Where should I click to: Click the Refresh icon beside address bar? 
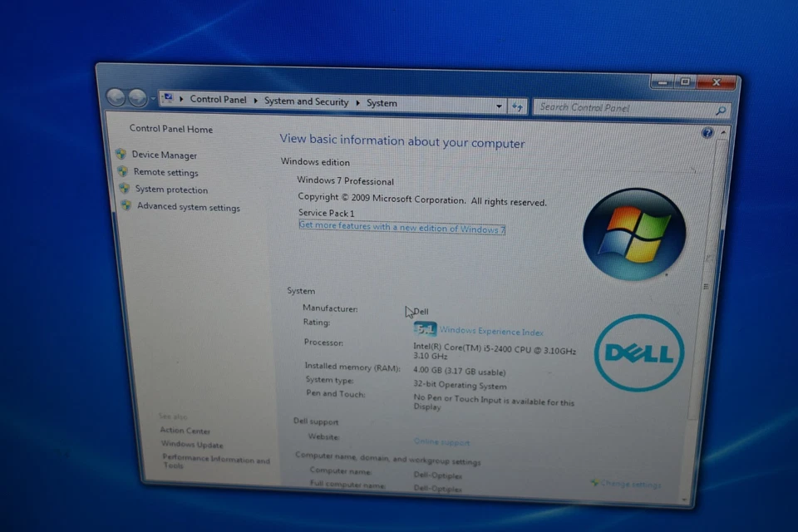(x=517, y=106)
